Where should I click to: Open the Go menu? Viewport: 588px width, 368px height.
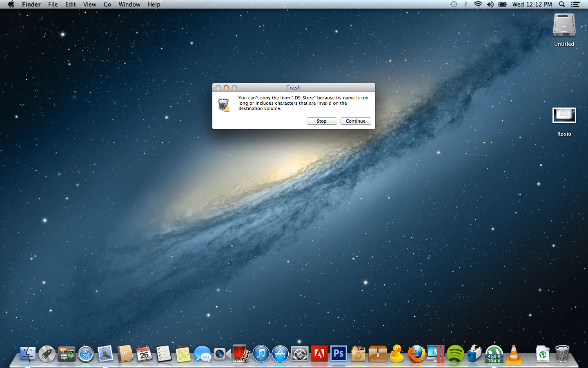pyautogui.click(x=107, y=4)
